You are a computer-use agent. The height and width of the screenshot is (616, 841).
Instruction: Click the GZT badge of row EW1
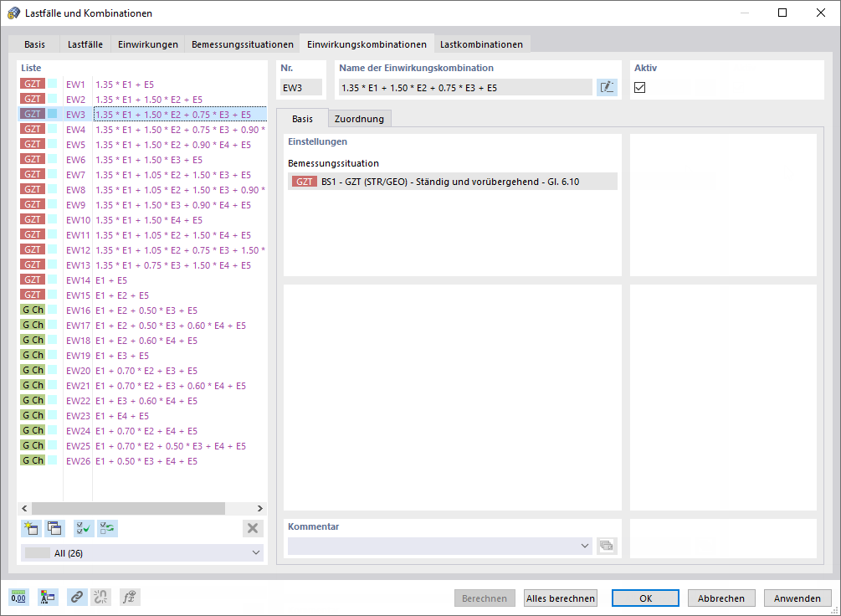click(x=32, y=84)
